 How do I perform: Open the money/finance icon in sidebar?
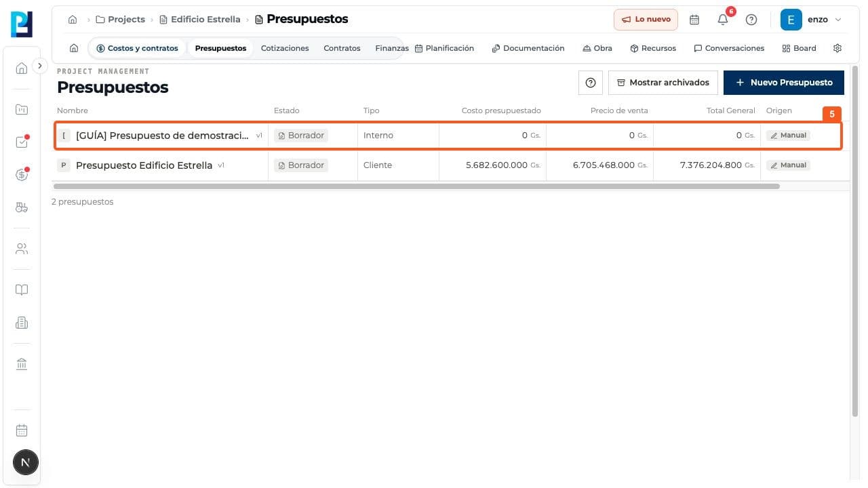pyautogui.click(x=22, y=174)
